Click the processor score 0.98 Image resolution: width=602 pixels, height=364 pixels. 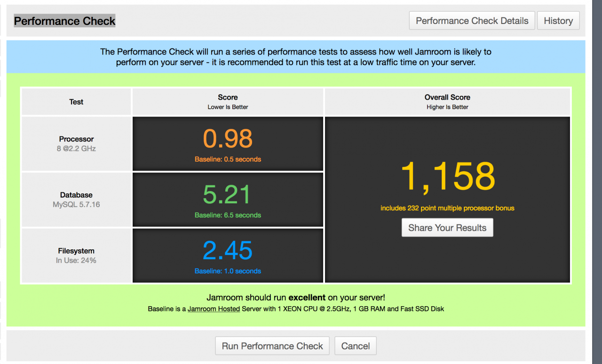click(228, 139)
